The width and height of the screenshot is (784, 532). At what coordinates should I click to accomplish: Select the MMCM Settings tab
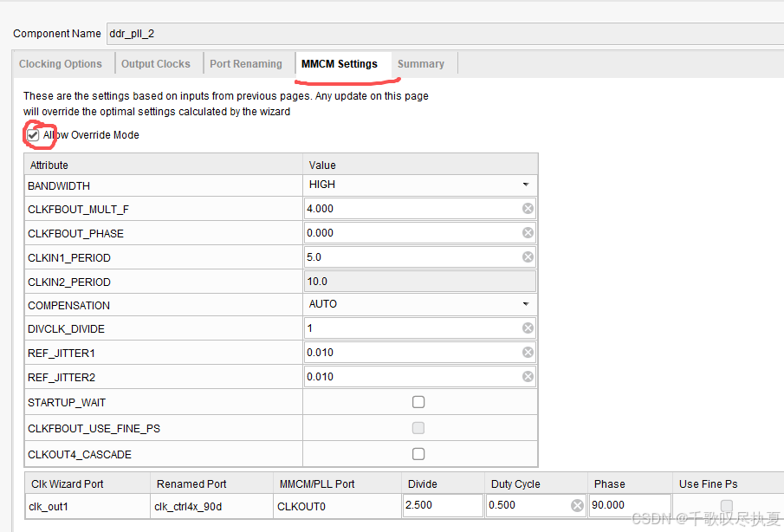pos(340,64)
